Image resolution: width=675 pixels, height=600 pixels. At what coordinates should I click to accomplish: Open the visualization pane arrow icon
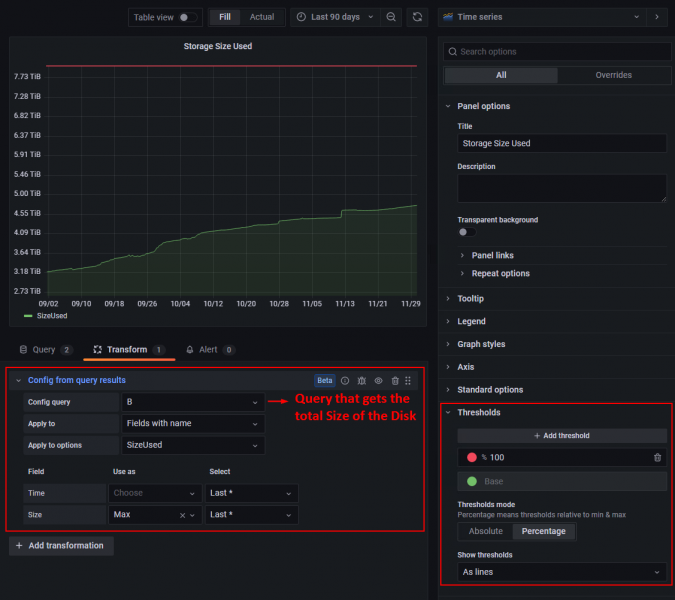[657, 17]
